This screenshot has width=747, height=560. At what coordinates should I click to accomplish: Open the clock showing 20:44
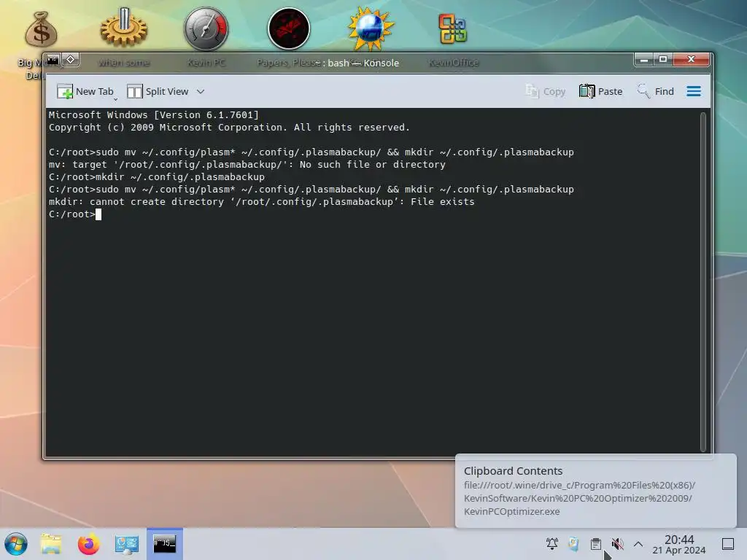tap(679, 544)
